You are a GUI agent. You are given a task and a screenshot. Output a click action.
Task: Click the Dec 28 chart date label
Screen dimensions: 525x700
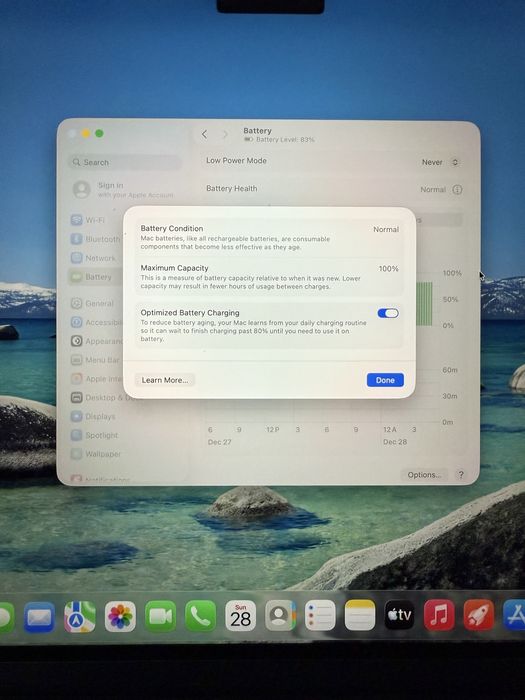(395, 442)
